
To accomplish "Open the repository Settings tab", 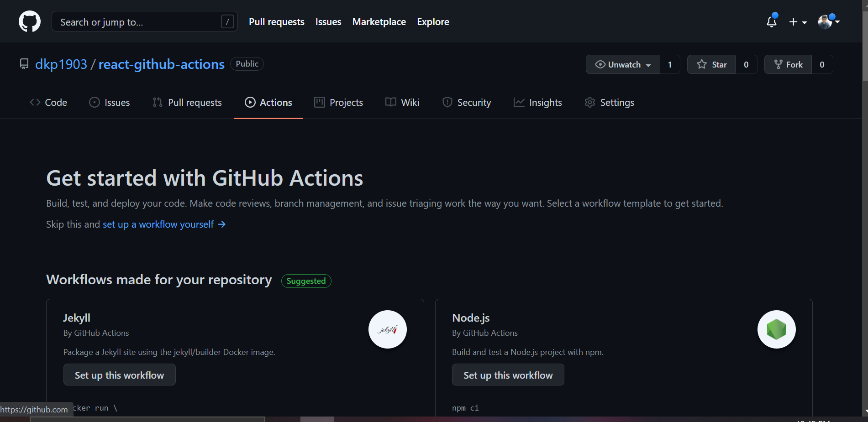I will tap(610, 102).
